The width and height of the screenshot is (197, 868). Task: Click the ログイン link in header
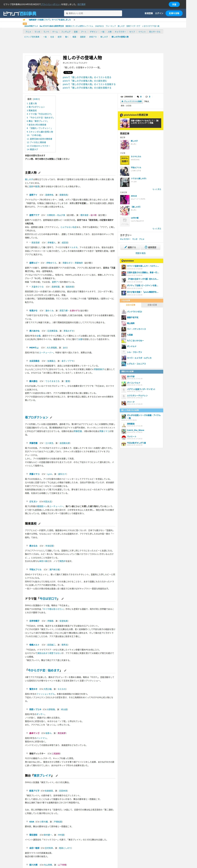tap(159, 13)
